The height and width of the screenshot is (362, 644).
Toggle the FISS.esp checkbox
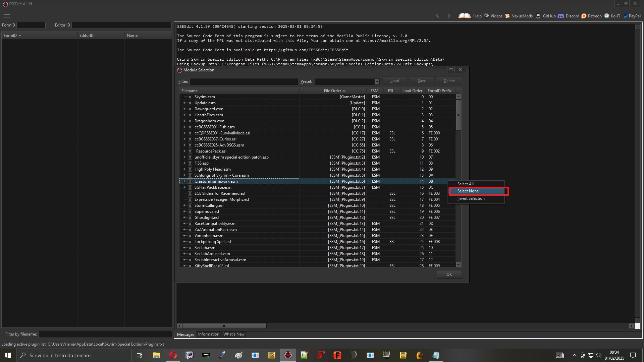coord(190,163)
